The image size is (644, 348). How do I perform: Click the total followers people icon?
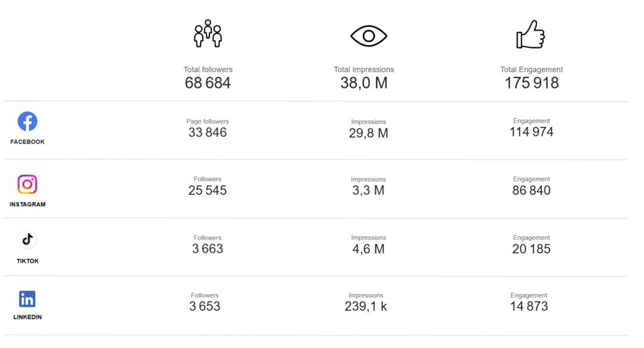click(x=208, y=35)
